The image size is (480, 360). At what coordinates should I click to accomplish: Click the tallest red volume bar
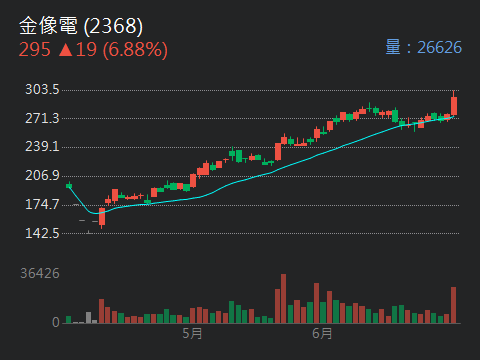tap(283, 299)
